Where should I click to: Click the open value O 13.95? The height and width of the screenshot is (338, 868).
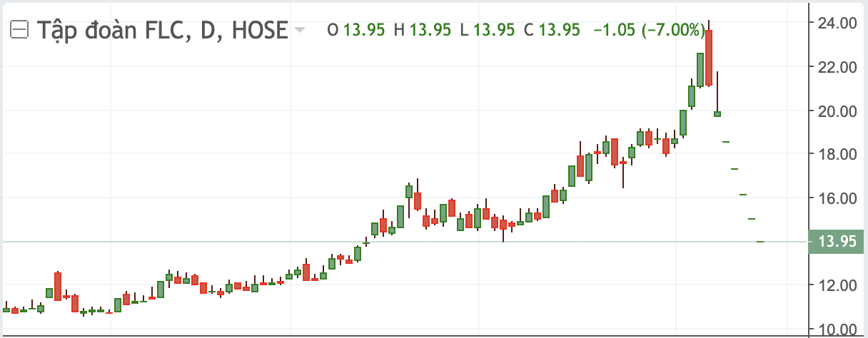click(355, 30)
